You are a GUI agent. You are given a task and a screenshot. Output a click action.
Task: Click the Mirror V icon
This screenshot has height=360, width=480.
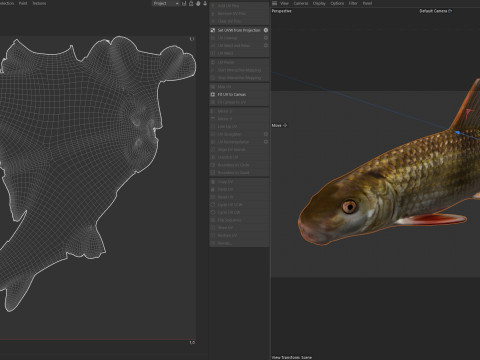[x=213, y=119]
